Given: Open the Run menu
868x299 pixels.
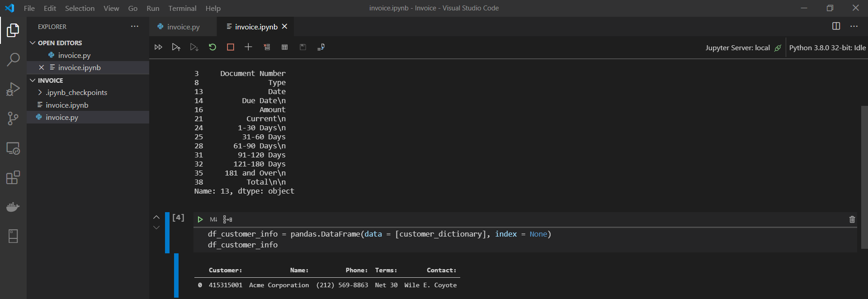Looking at the screenshot, I should pos(153,8).
